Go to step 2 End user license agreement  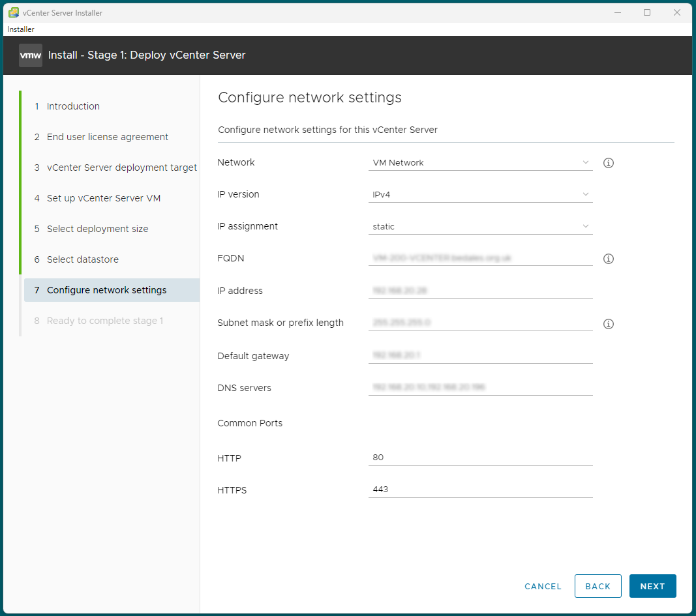tap(111, 137)
